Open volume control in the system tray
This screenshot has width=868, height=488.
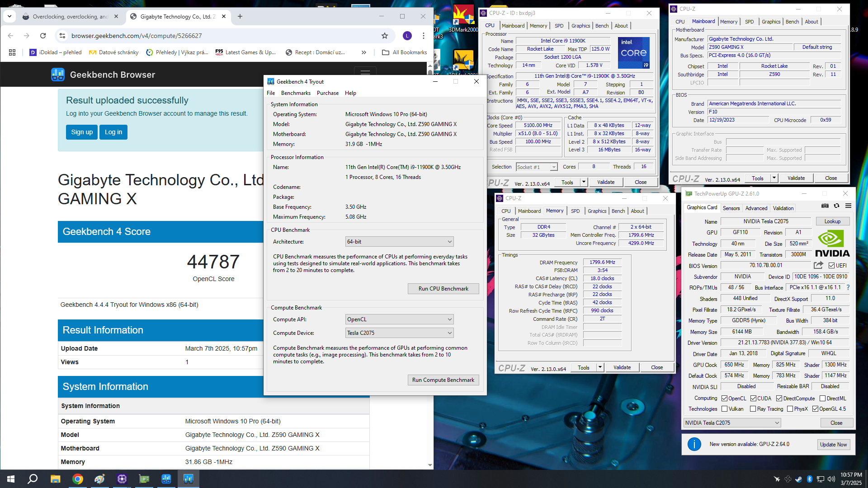click(x=831, y=479)
